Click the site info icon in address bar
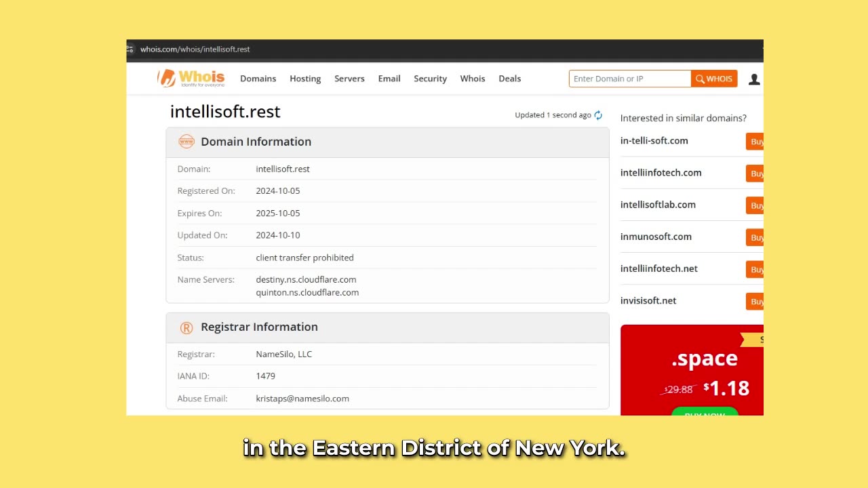Image resolution: width=868 pixels, height=488 pixels. click(x=130, y=49)
